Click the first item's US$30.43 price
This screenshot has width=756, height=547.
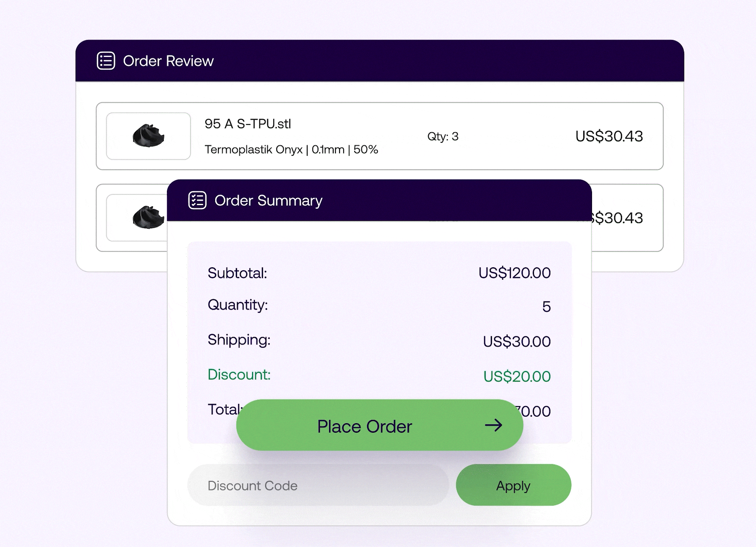[x=609, y=136]
